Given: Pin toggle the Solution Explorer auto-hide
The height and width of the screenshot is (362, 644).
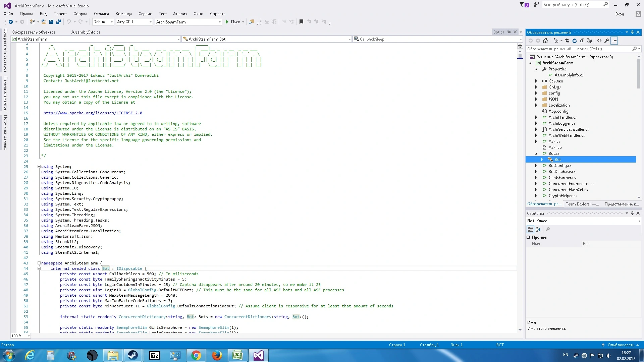Looking at the screenshot, I should 632,32.
